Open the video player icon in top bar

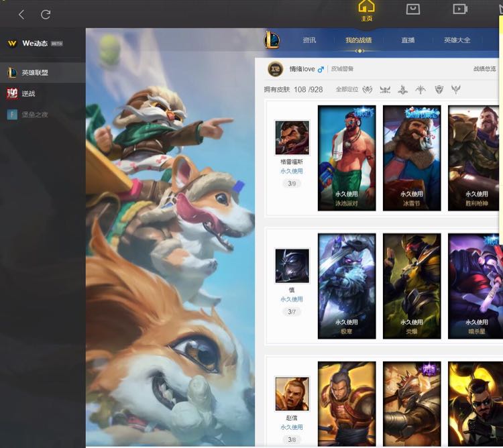[459, 9]
